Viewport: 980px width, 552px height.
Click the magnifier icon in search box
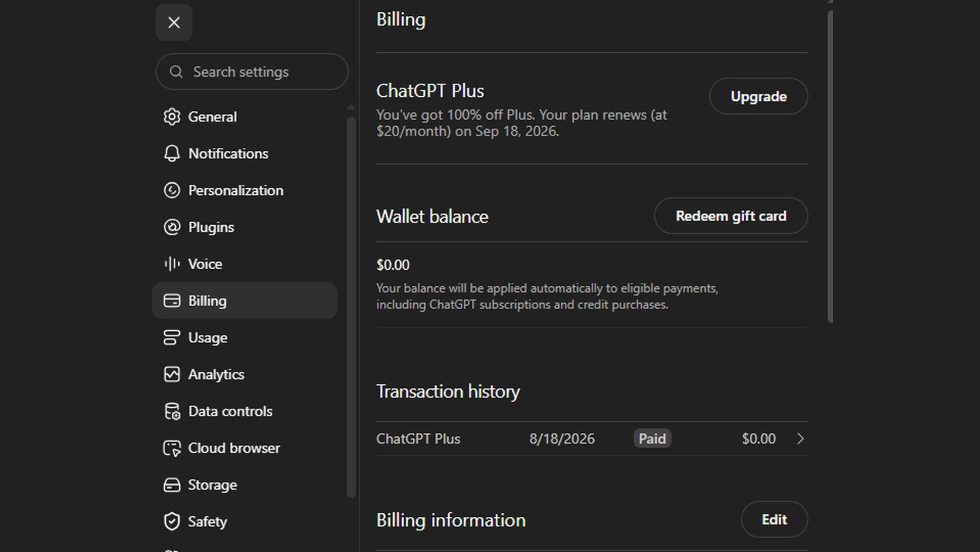click(176, 72)
